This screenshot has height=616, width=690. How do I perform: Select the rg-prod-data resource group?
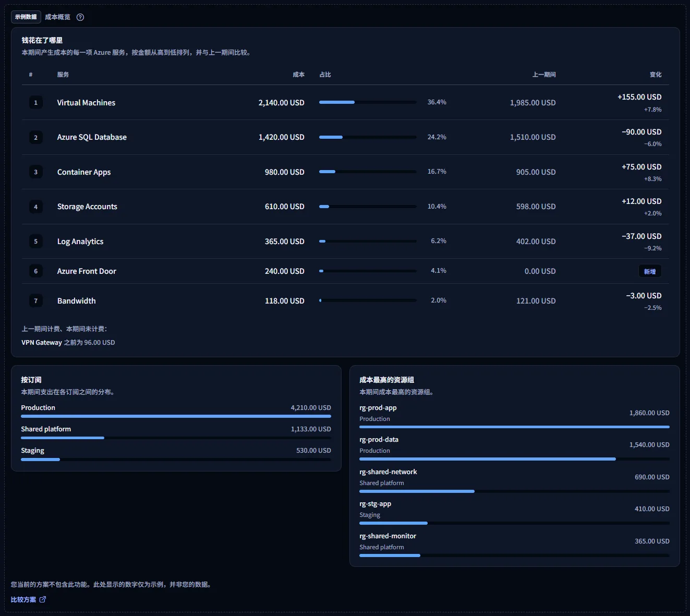379,440
